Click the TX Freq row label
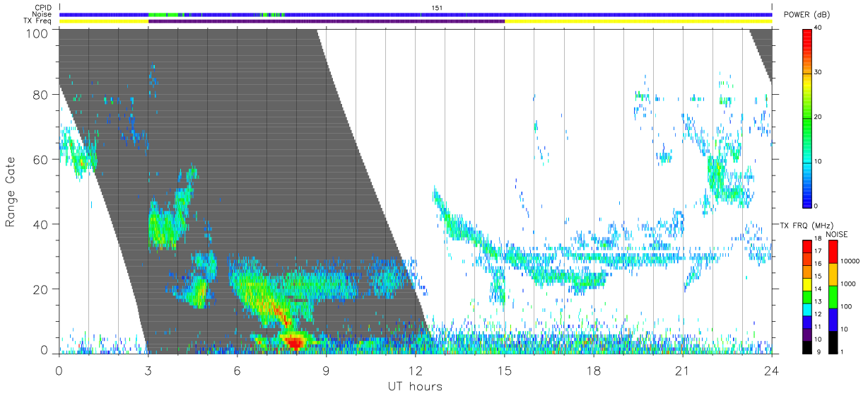Screen dimensions: 868x401 (38, 21)
